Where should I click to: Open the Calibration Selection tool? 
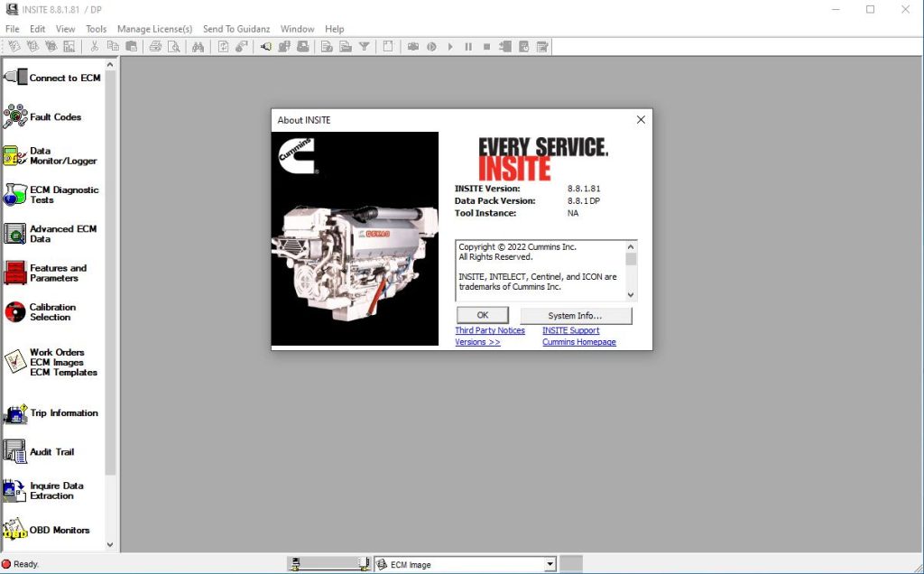(51, 312)
